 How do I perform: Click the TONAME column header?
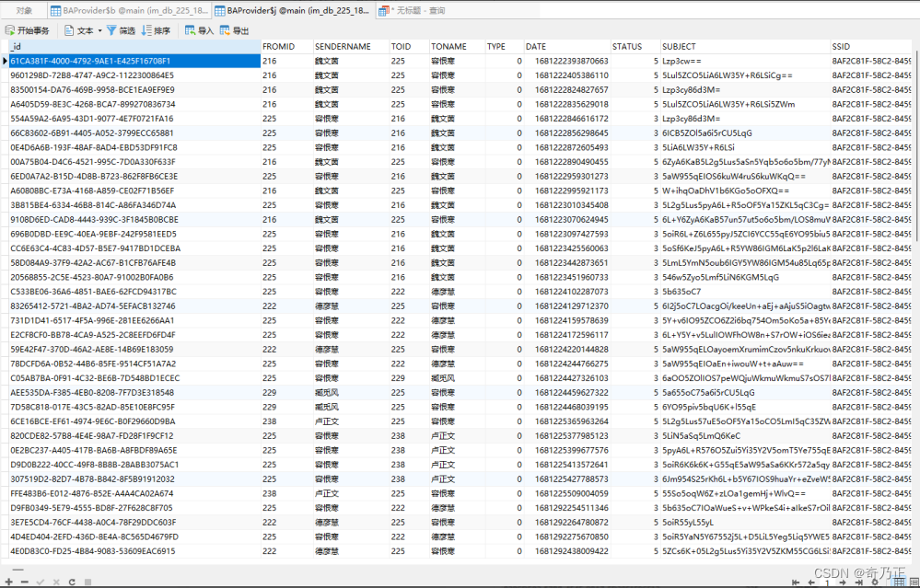pos(457,46)
